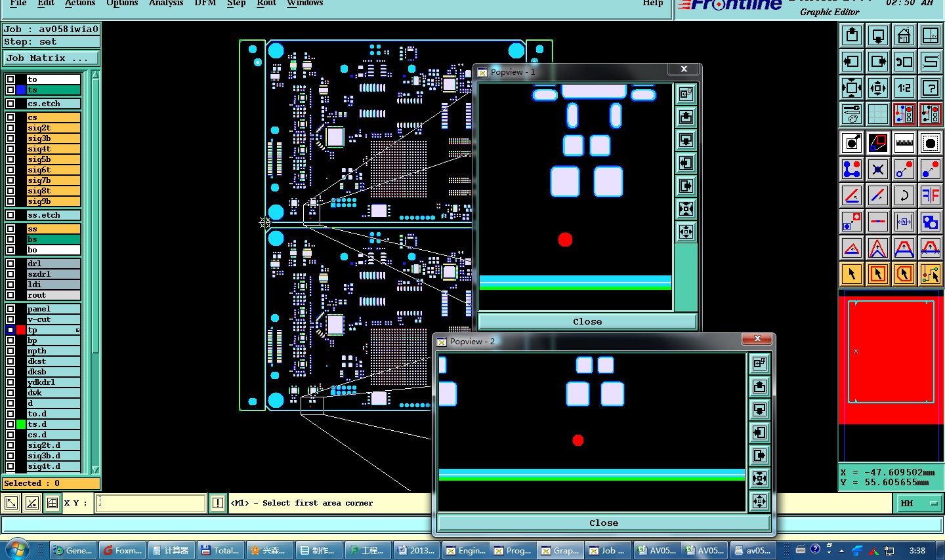945x560 pixels.
Task: Toggle the 'ss.etch' layer checkbox
Action: click(10, 215)
